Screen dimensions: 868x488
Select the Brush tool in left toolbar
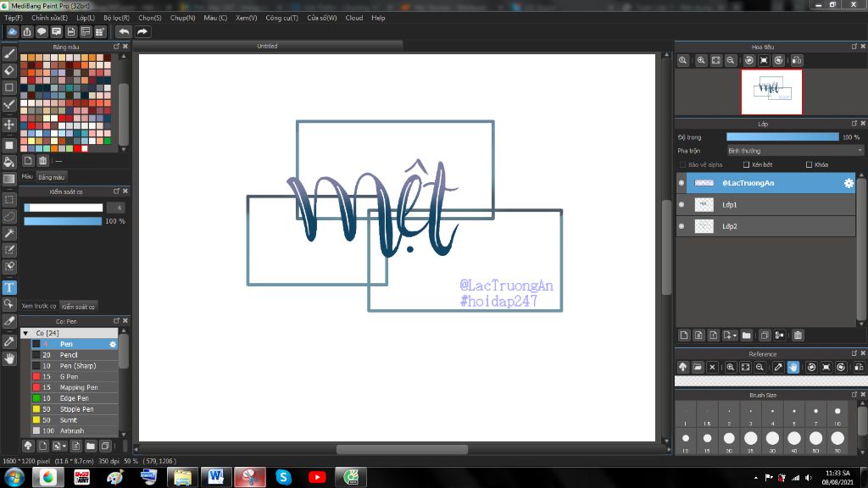pyautogui.click(x=9, y=53)
